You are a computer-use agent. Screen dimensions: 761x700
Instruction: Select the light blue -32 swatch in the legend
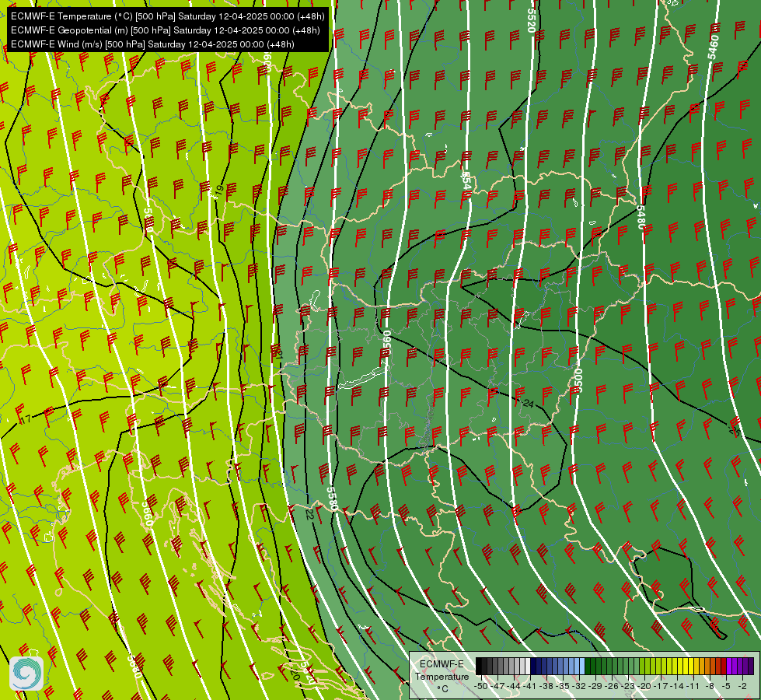point(582,666)
